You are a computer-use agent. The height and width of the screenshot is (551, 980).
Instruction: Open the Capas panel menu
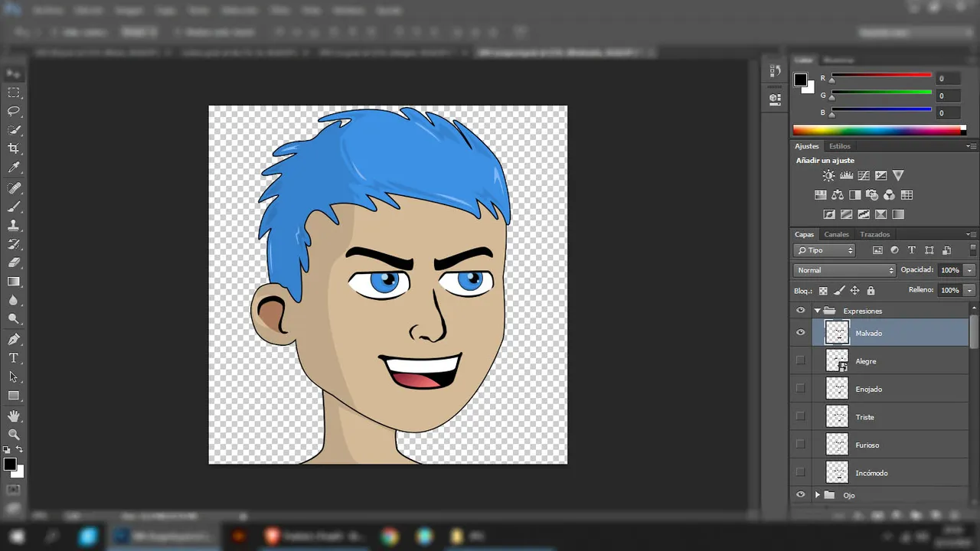971,234
